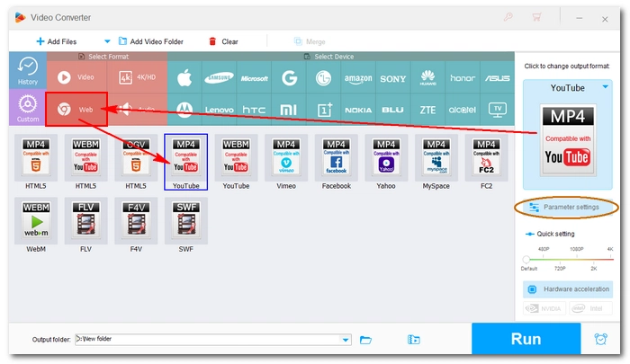Open the History panel
Viewport: 630px width, 364px height.
28,70
